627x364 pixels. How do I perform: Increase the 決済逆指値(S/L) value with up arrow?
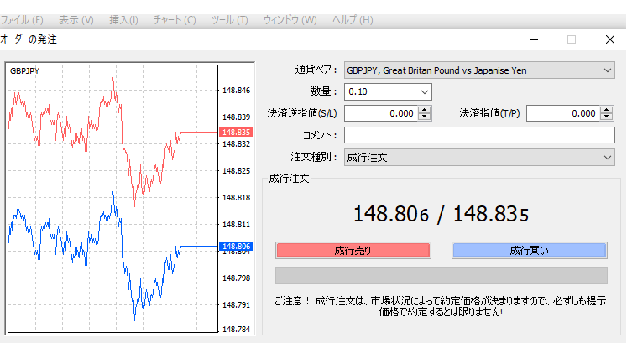[x=424, y=109]
